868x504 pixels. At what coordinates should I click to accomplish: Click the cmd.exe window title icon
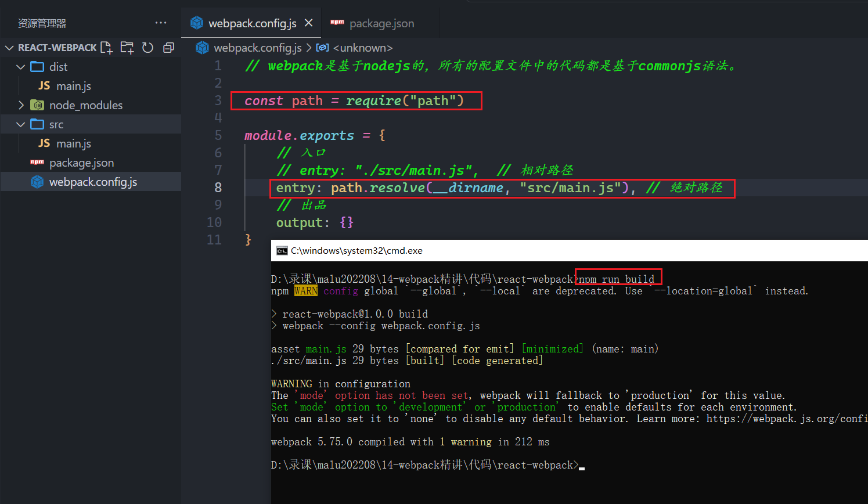click(x=282, y=251)
